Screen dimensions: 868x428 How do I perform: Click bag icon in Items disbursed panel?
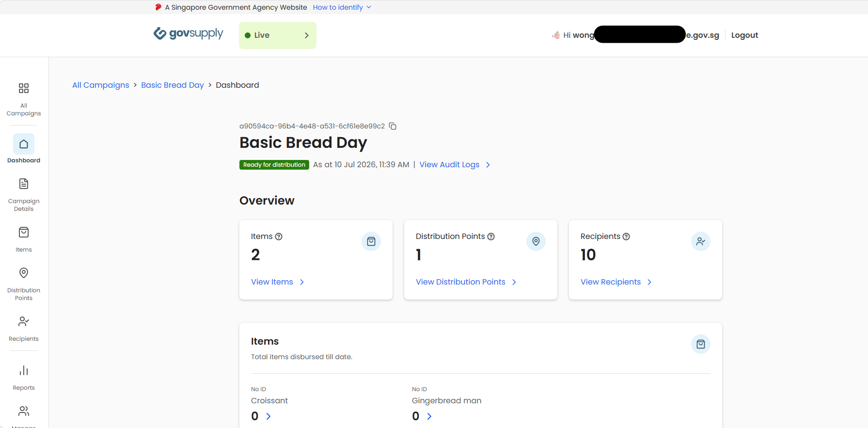(x=701, y=344)
